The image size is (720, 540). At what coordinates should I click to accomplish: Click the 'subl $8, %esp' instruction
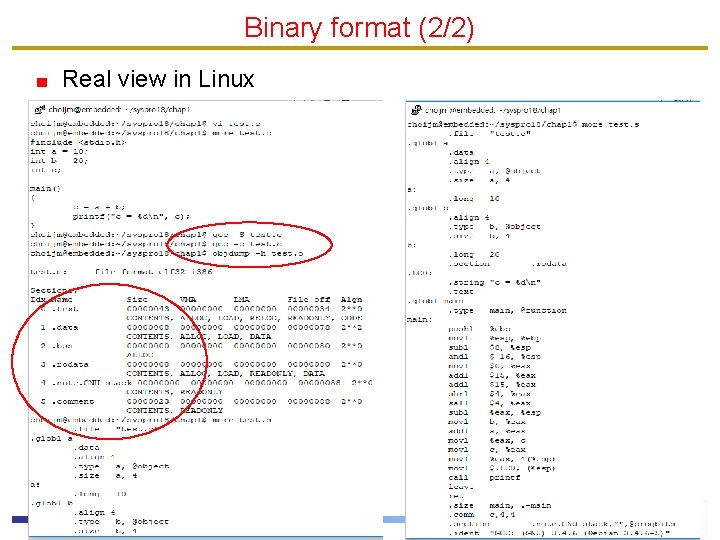pyautogui.click(x=489, y=347)
